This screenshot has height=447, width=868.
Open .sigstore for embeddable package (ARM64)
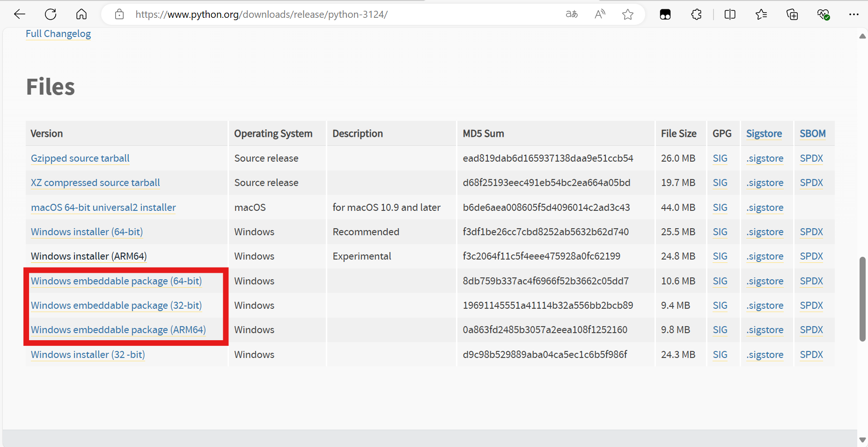pos(765,330)
